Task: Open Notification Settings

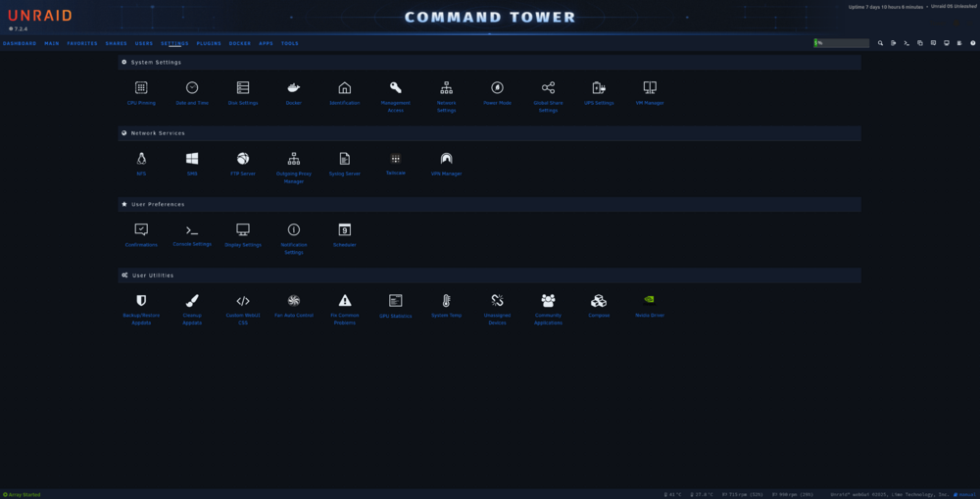Action: [294, 238]
